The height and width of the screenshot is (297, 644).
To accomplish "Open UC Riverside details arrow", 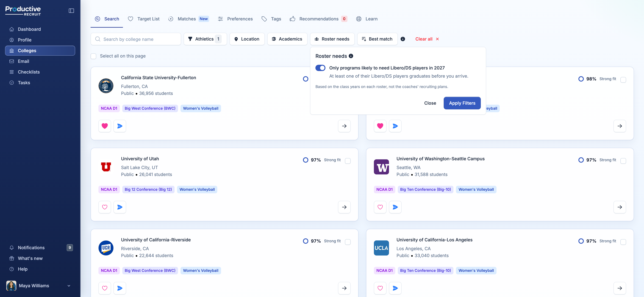I will pyautogui.click(x=344, y=288).
